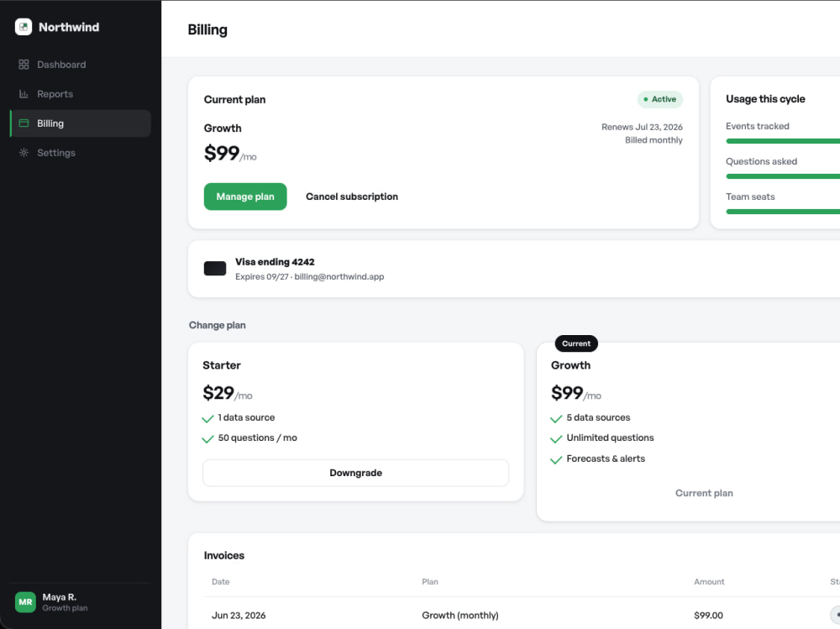The height and width of the screenshot is (629, 840).
Task: Click the "Renews Jul 23, 2026" text
Action: pos(642,127)
